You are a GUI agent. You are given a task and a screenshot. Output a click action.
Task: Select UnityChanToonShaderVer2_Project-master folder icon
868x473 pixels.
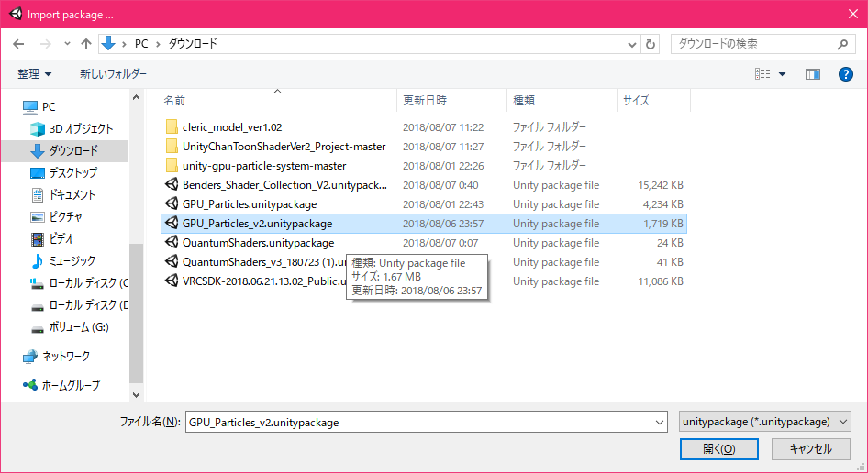pyautogui.click(x=172, y=146)
